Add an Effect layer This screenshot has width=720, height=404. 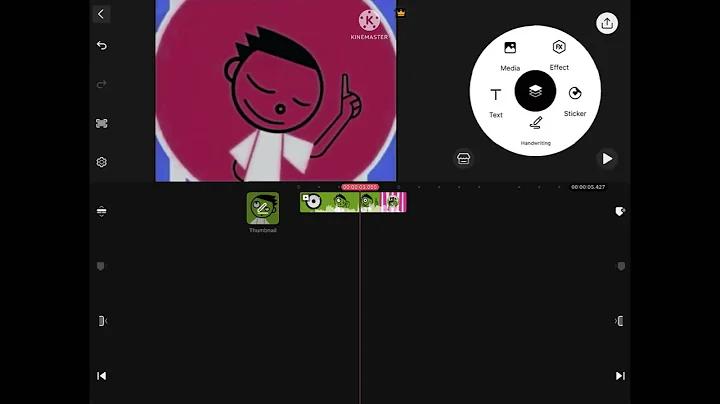(x=559, y=56)
